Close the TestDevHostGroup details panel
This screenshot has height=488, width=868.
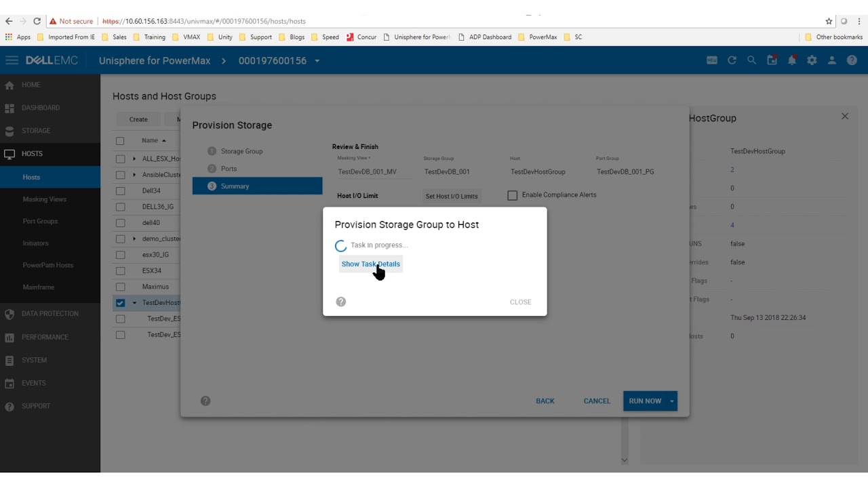(x=845, y=117)
